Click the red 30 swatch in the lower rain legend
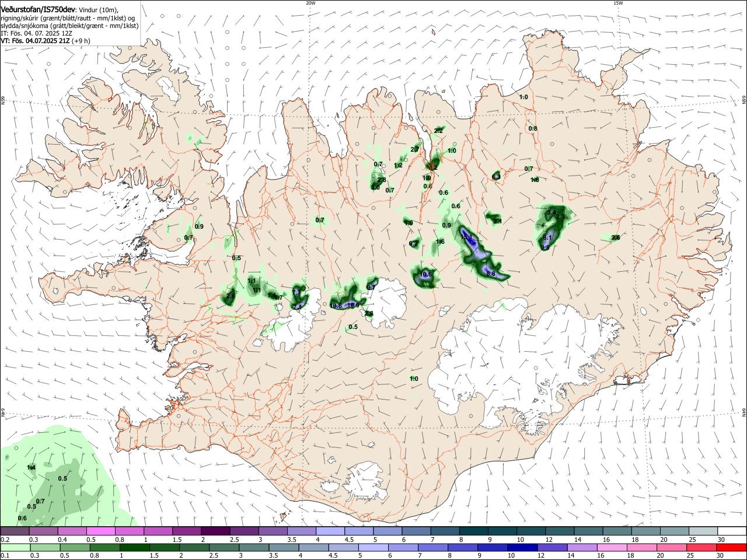The height and width of the screenshot is (560, 747). coord(731,547)
